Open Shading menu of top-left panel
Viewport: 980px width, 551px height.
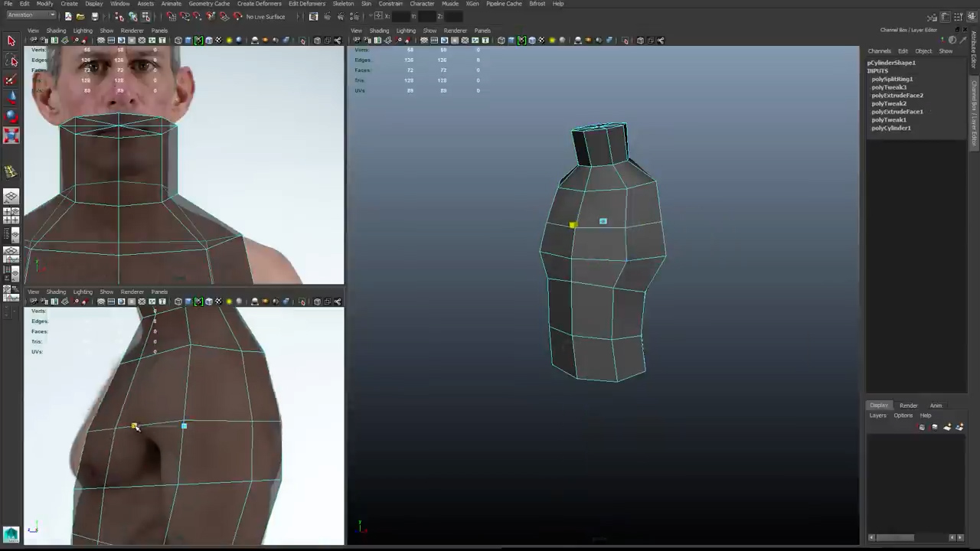coord(56,31)
